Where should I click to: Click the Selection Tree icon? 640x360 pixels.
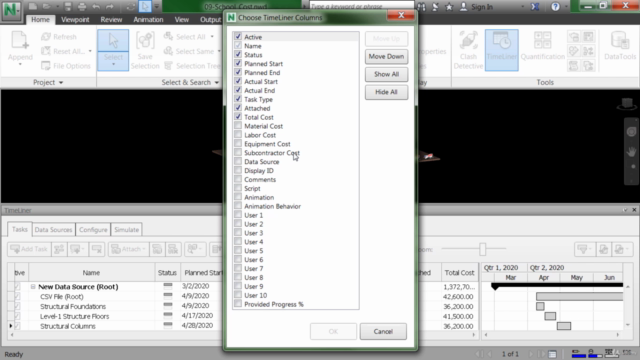pyautogui.click(x=168, y=66)
